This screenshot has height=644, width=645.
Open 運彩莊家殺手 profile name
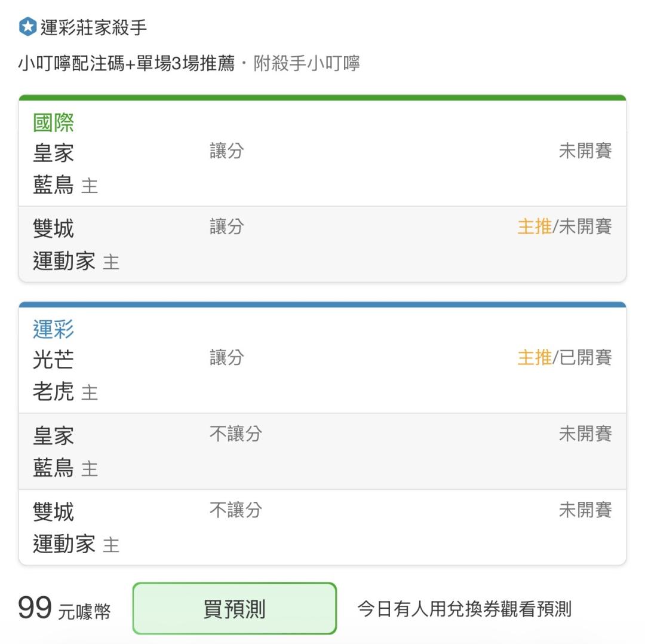(94, 27)
